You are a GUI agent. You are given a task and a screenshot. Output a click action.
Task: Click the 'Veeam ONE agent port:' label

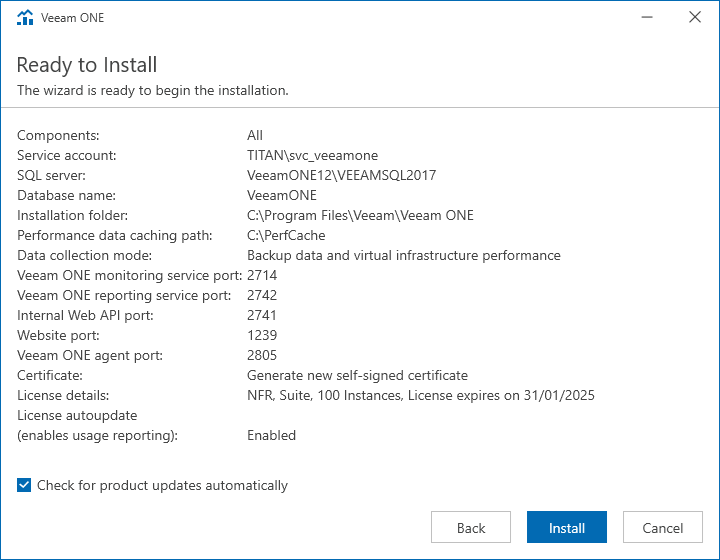pos(90,355)
